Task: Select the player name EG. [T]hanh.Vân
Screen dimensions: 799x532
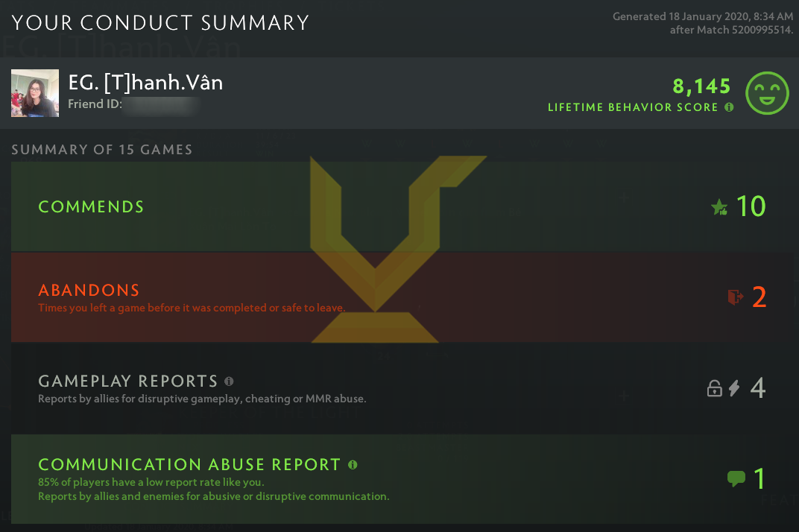Action: (146, 83)
